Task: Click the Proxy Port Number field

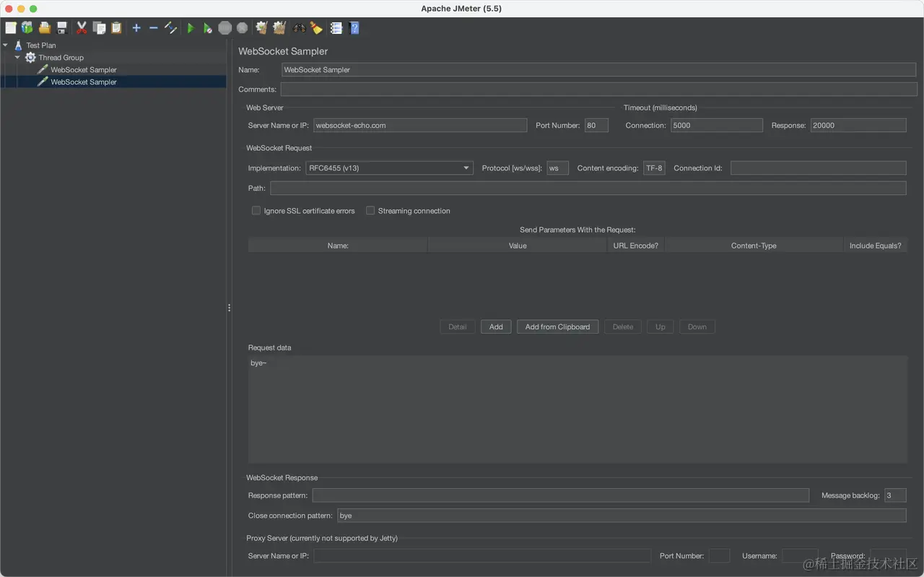Action: tap(720, 556)
